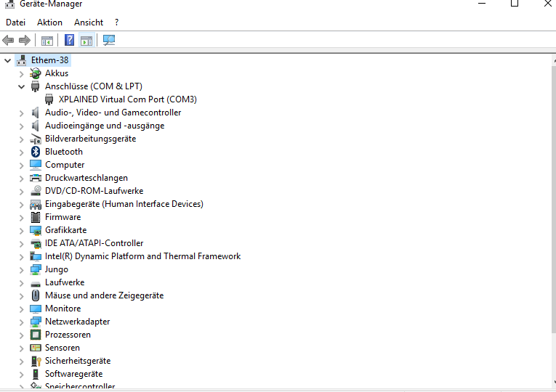Select Intel(R) Dynamic Platform and Thermal Framework
Screen dimensions: 556x392
coord(143,256)
